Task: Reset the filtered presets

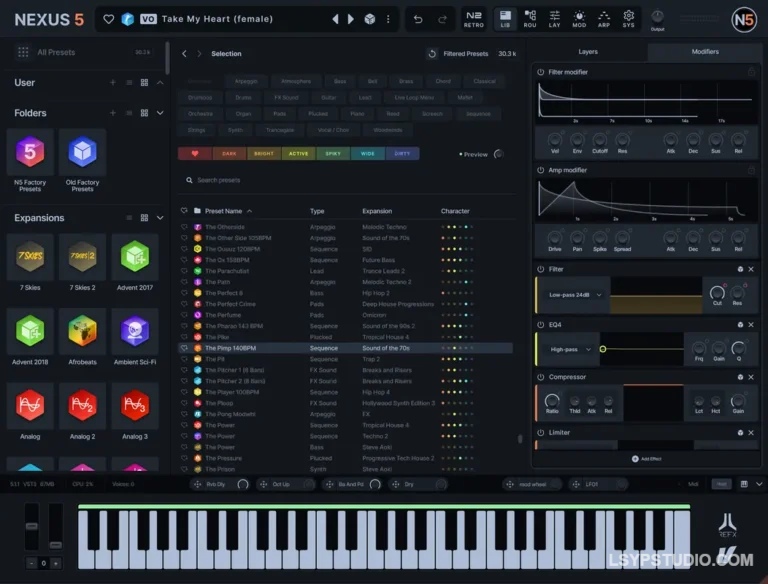Action: click(x=432, y=53)
